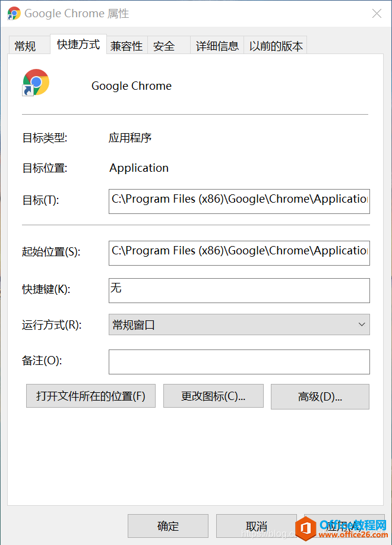Screen dimensions: 392x545
Task: Expand the 运行方式 dropdown arrow
Action: 362,325
